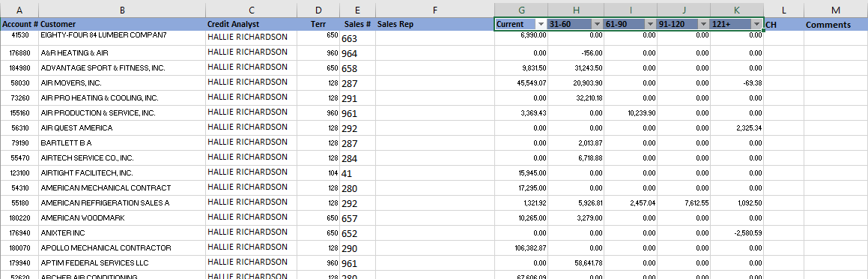Image resolution: width=868 pixels, height=279 pixels.
Task: Select column J header
Action: [x=684, y=10]
